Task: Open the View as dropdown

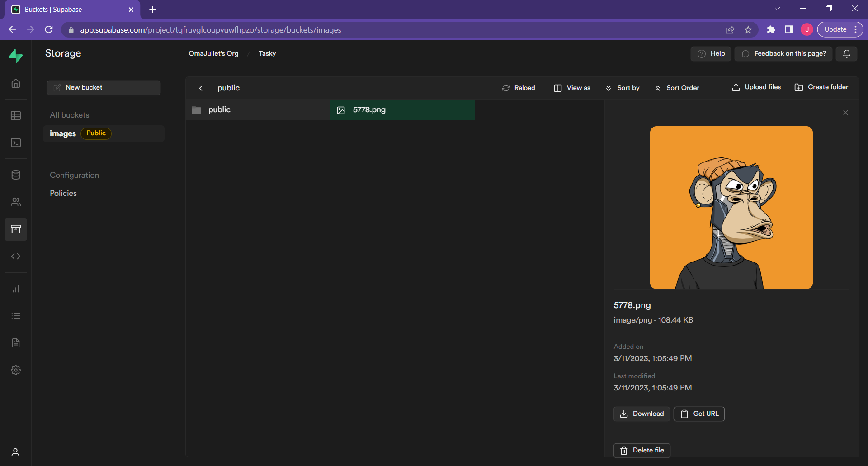Action: [572, 88]
